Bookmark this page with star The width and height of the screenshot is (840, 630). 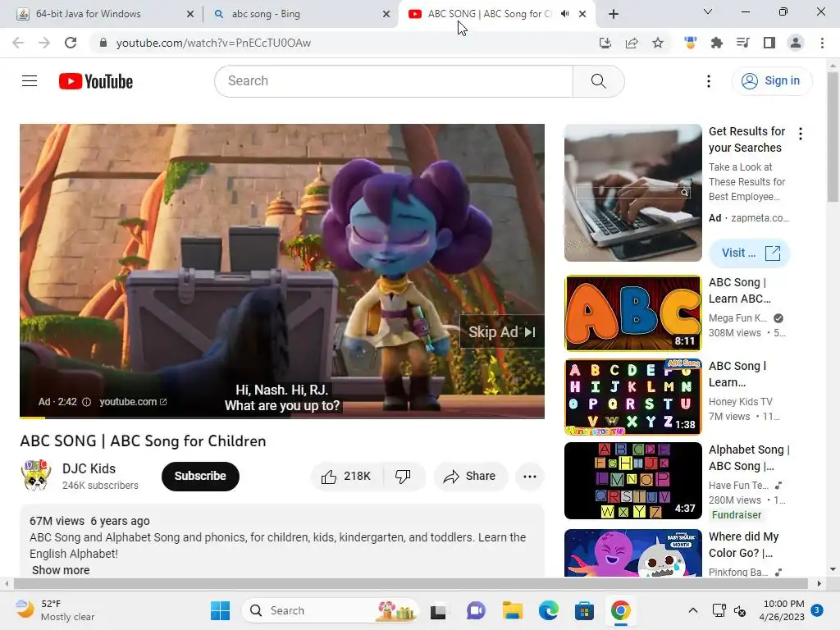(x=658, y=43)
